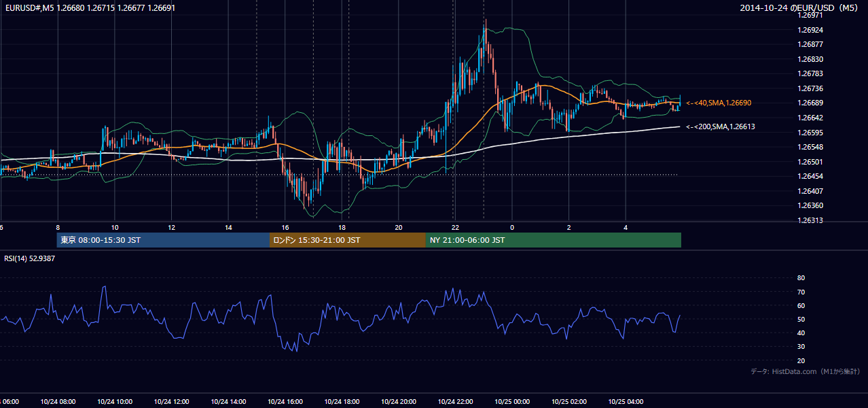Click the 1.26360 price axis label
This screenshot has height=408, width=868.
810,205
